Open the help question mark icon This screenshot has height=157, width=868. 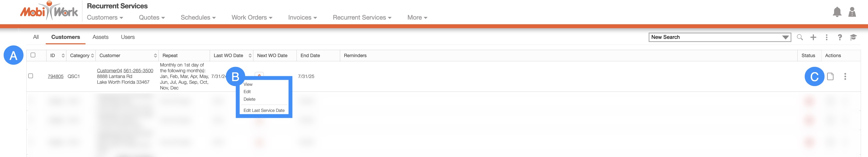(x=840, y=37)
